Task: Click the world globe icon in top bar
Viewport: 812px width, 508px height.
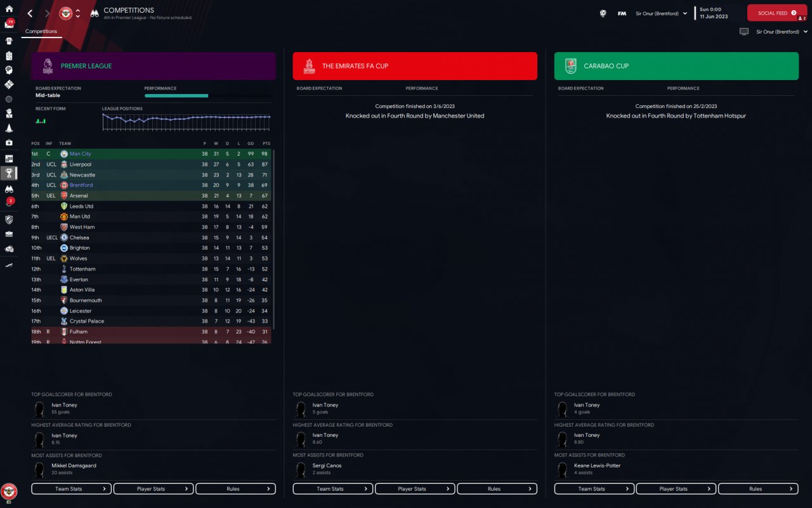Action: 603,13
